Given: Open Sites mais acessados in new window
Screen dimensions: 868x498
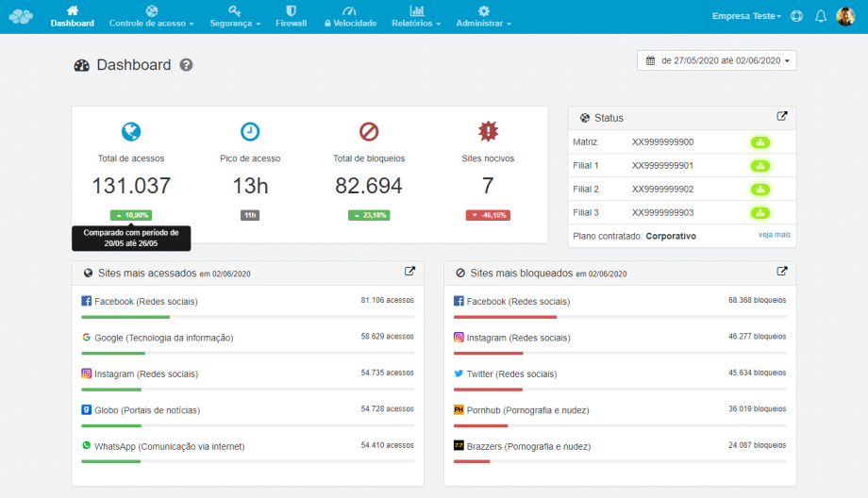Looking at the screenshot, I should pyautogui.click(x=409, y=272).
